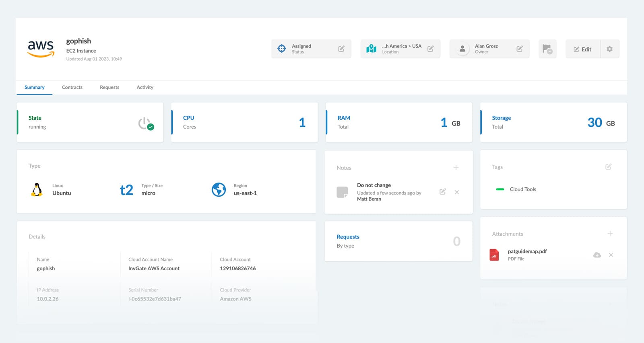Click the green Cloud Tools tag color
The width and height of the screenshot is (644, 343).
[500, 189]
